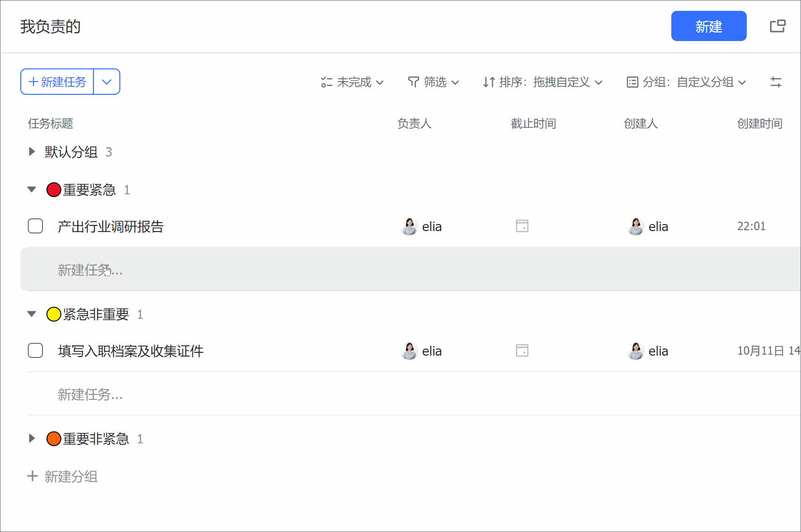Click the 新建 button
The image size is (801, 532).
(709, 26)
